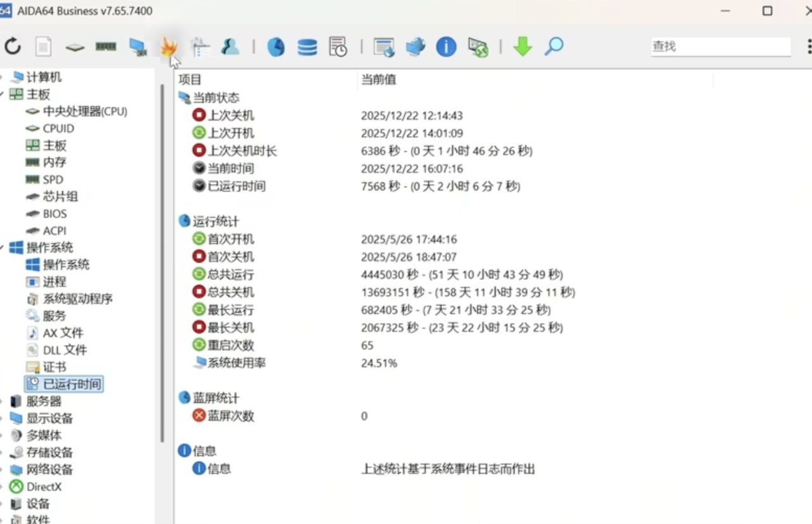Click the 查找 search input field
The height and width of the screenshot is (524, 812).
pos(721,46)
